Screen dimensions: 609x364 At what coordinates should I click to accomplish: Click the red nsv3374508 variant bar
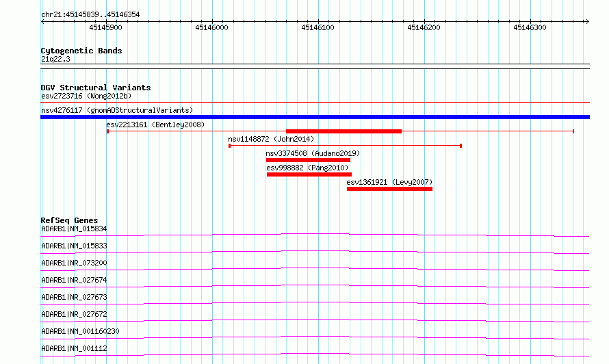click(308, 160)
